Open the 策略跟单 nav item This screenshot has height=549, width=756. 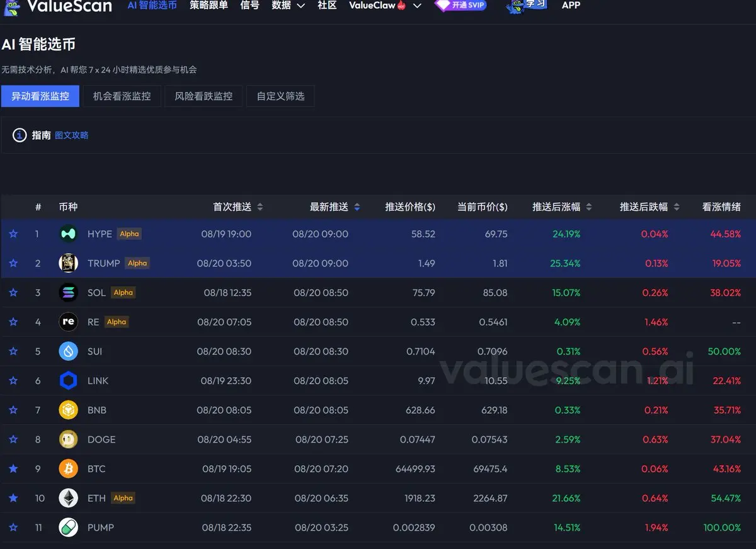[209, 5]
